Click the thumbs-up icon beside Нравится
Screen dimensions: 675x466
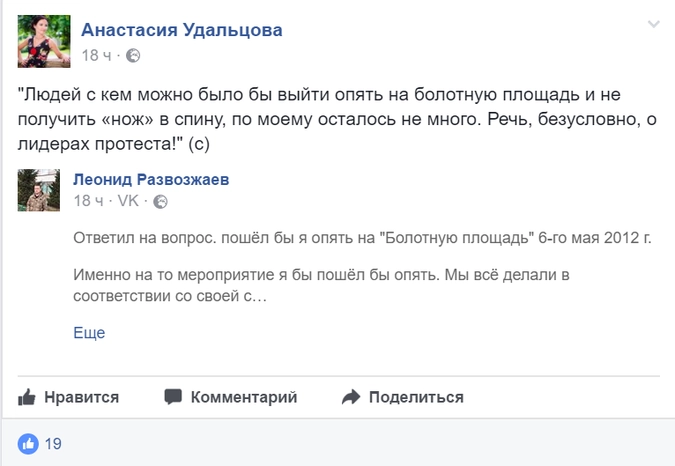[27, 398]
